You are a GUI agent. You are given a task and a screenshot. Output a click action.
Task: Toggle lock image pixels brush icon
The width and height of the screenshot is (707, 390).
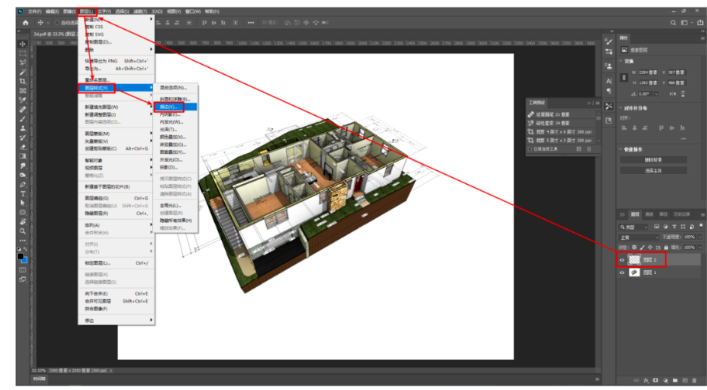pyautogui.click(x=643, y=248)
